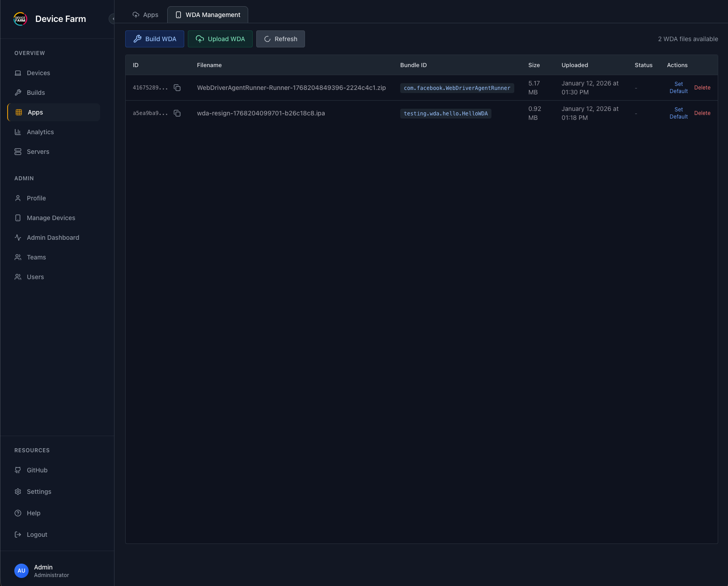The width and height of the screenshot is (728, 586).
Task: Navigate to Servers
Action: pos(54,152)
